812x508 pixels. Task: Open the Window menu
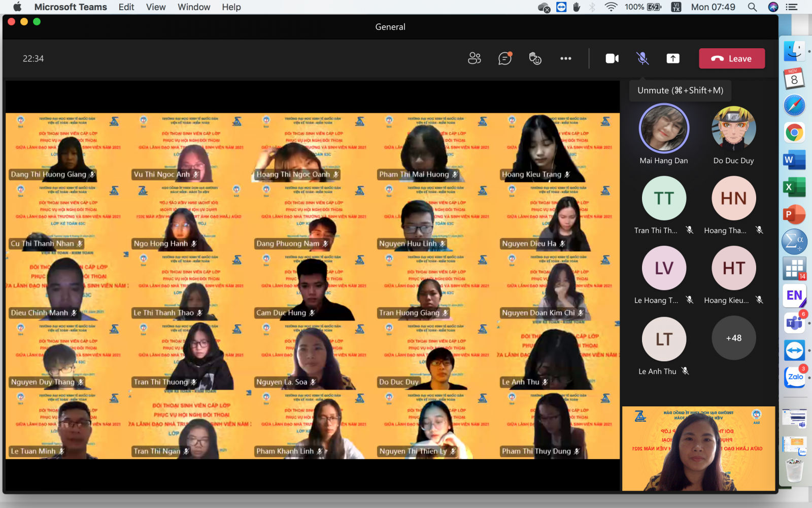[193, 7]
